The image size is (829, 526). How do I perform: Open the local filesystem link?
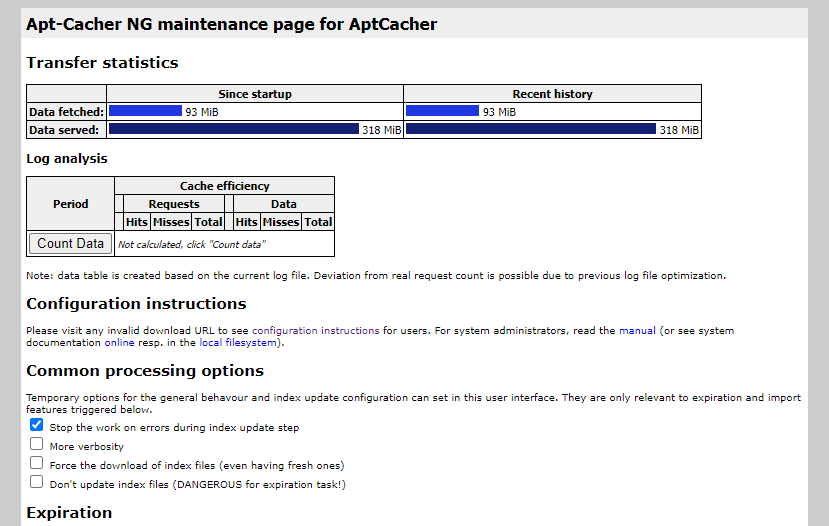tap(238, 343)
